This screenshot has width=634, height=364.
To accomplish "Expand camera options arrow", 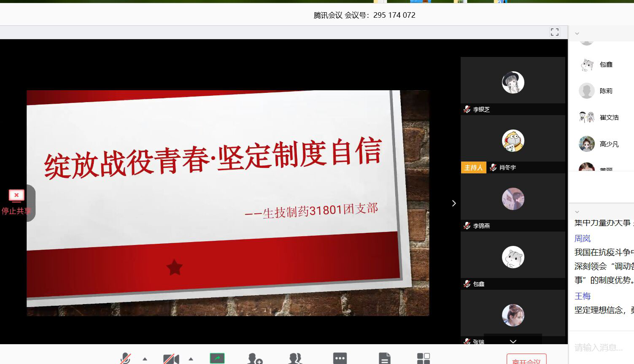I will 191,359.
